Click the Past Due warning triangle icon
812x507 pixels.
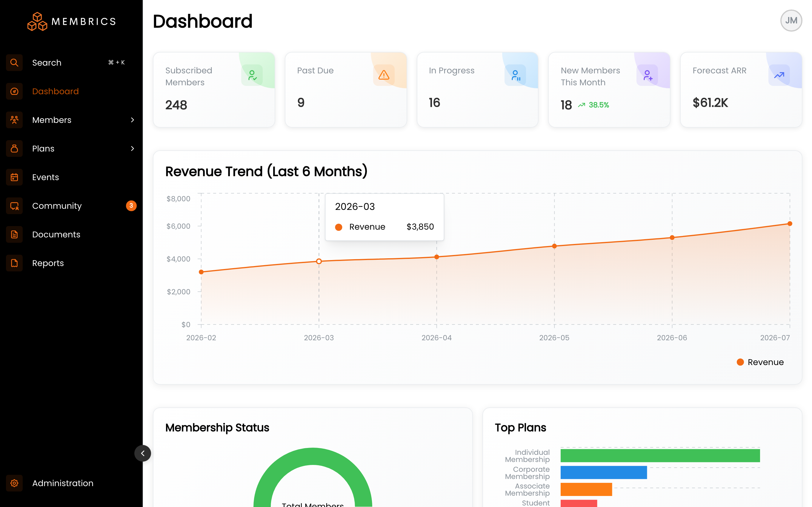[x=384, y=75]
